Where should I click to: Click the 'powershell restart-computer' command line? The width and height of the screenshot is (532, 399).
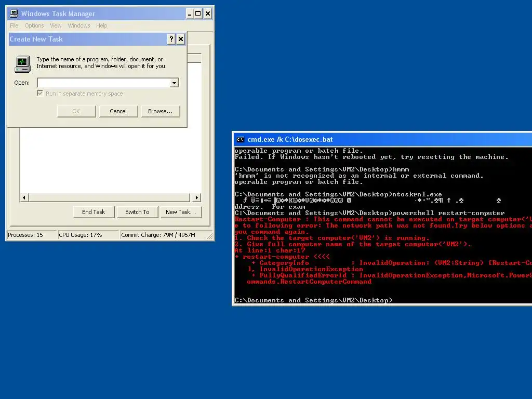pos(369,213)
